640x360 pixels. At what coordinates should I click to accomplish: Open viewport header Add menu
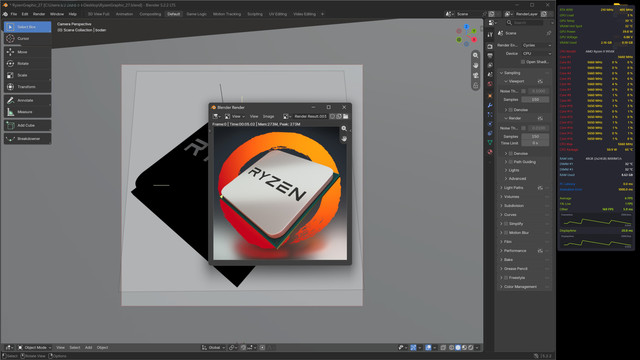(x=89, y=348)
